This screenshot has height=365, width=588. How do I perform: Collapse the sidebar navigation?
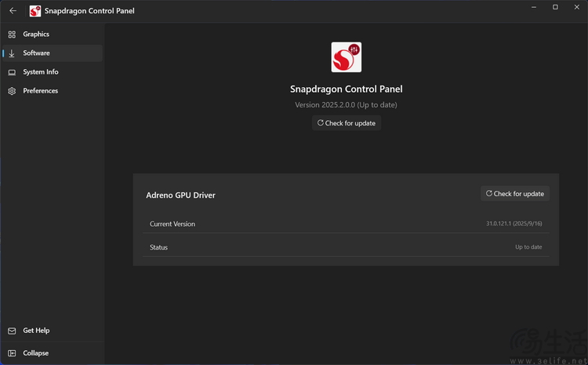35,353
